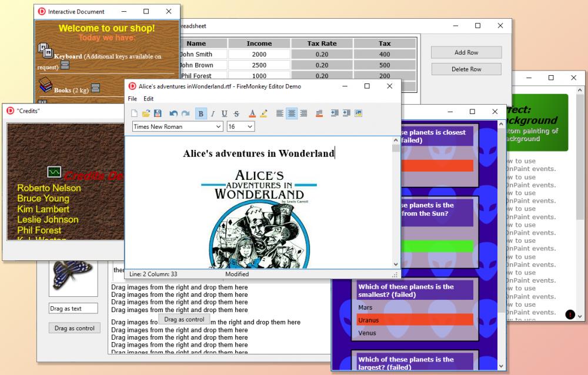Open the File menu

(x=133, y=98)
